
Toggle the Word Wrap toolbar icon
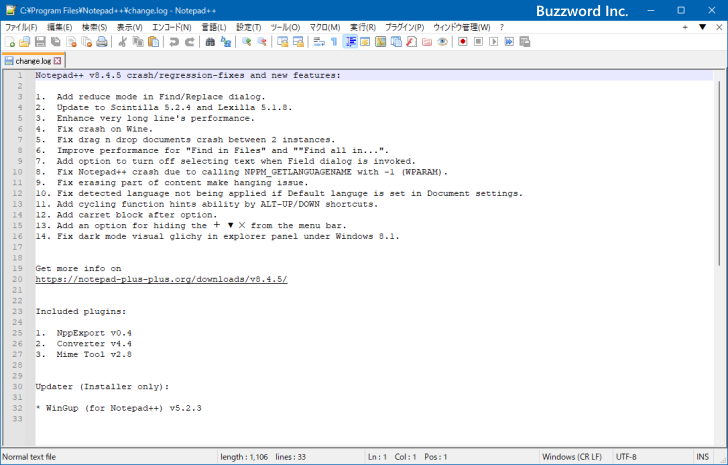pos(319,42)
